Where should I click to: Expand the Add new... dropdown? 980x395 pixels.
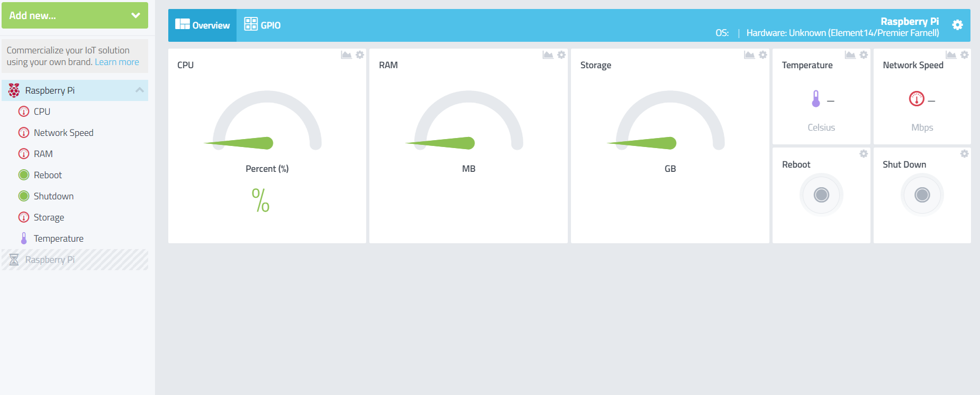point(75,15)
